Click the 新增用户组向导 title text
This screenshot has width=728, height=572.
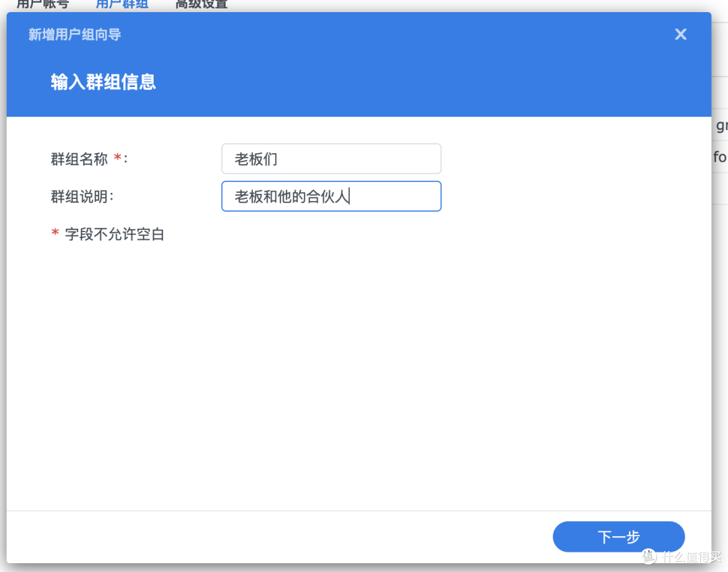75,34
